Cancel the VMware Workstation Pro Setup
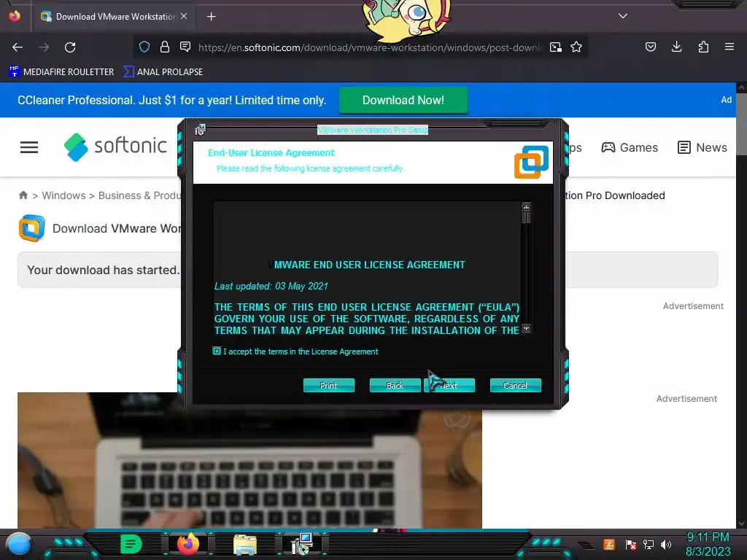747x560 pixels. [x=516, y=385]
